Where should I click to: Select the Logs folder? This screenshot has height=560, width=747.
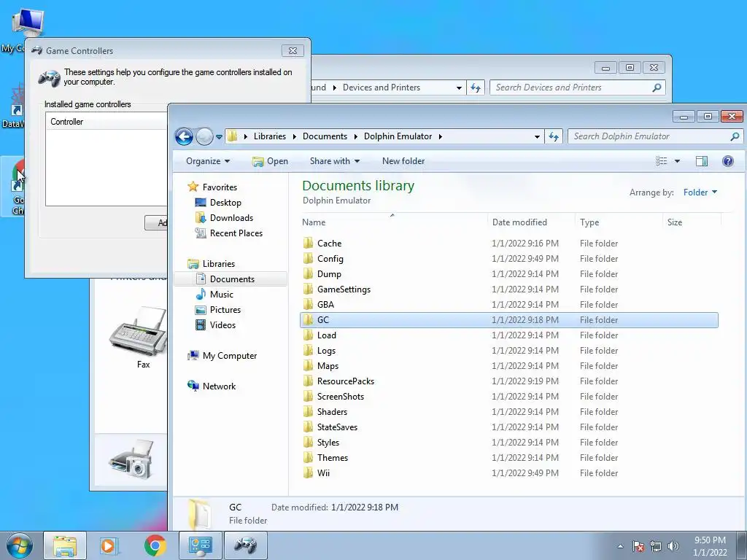(x=326, y=351)
